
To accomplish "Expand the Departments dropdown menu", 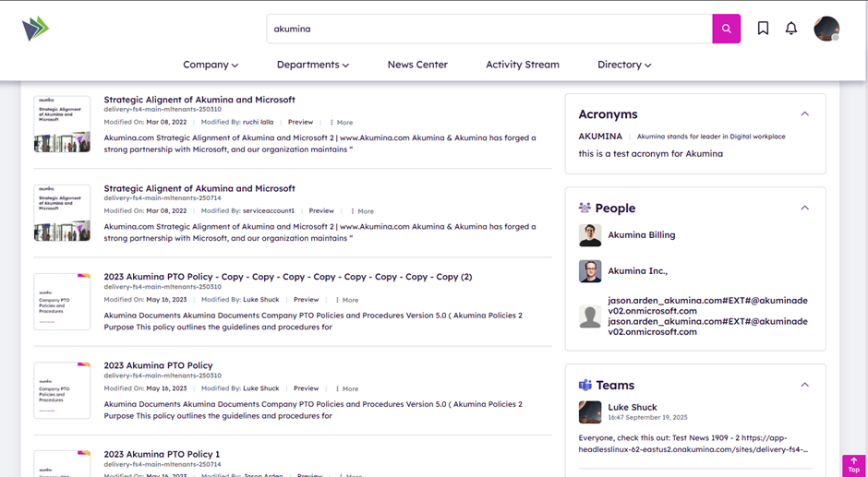I will click(312, 65).
